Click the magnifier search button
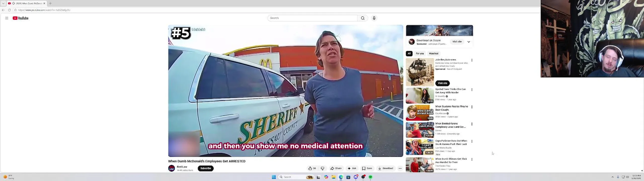 point(363,18)
